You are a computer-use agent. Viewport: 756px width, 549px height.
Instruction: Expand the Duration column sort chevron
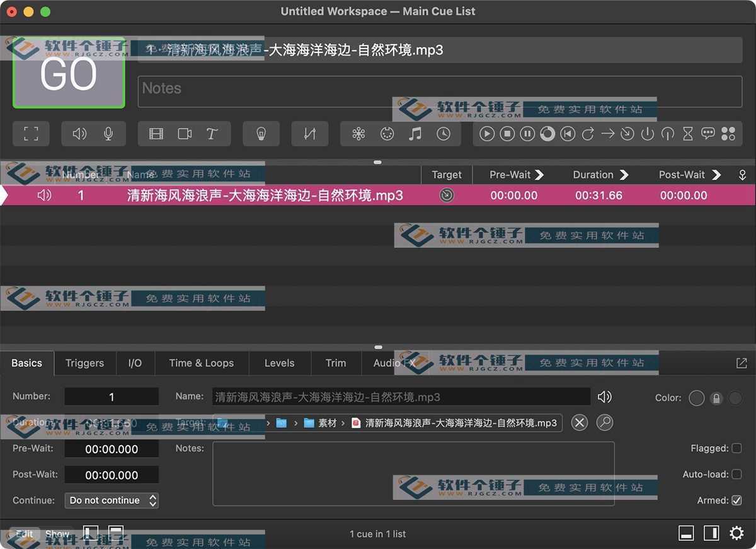pos(624,175)
